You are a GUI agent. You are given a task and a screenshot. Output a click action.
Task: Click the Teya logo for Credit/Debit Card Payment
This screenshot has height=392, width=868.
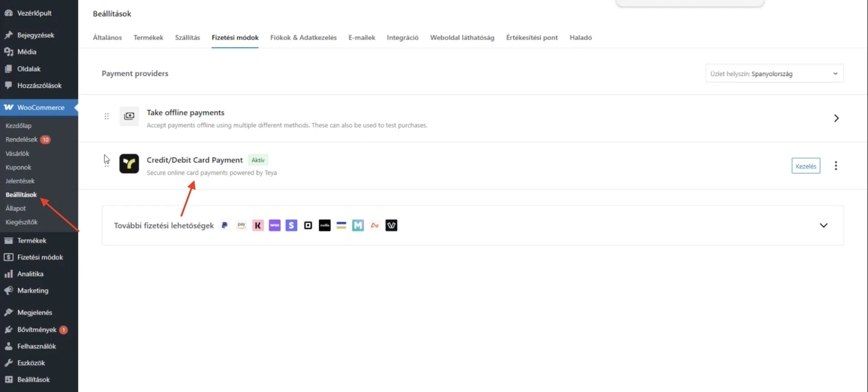pos(129,164)
